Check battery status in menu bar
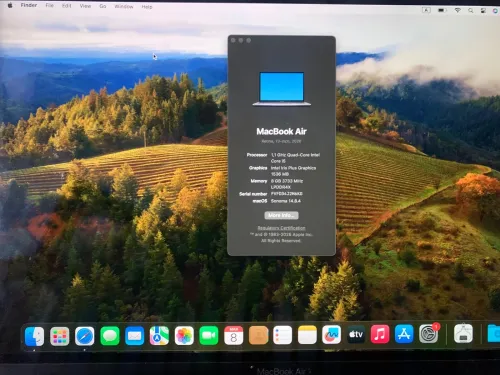The height and width of the screenshot is (375, 500). [x=442, y=10]
